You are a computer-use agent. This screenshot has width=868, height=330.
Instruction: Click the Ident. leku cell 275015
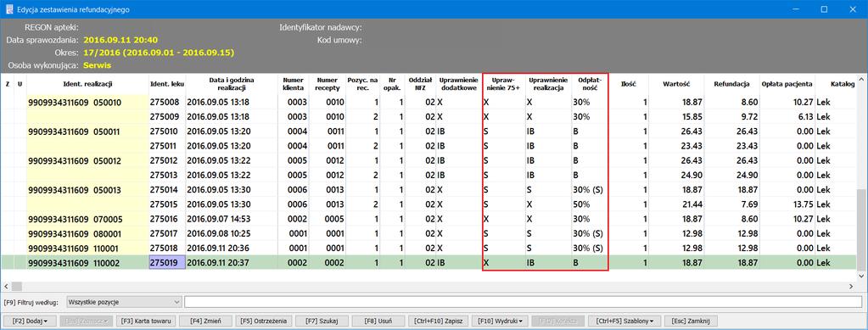166,204
